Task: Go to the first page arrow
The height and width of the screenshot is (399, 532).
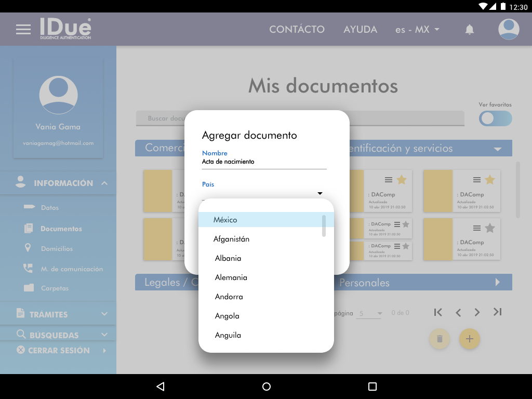Action: point(438,312)
